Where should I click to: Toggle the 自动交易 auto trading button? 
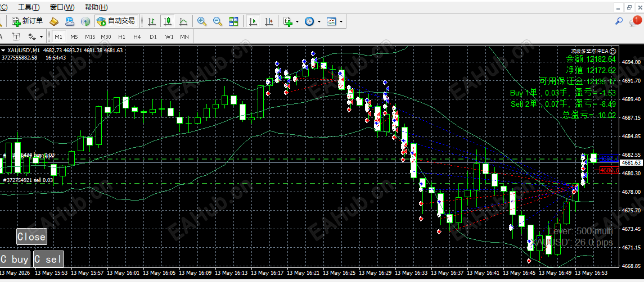point(116,21)
